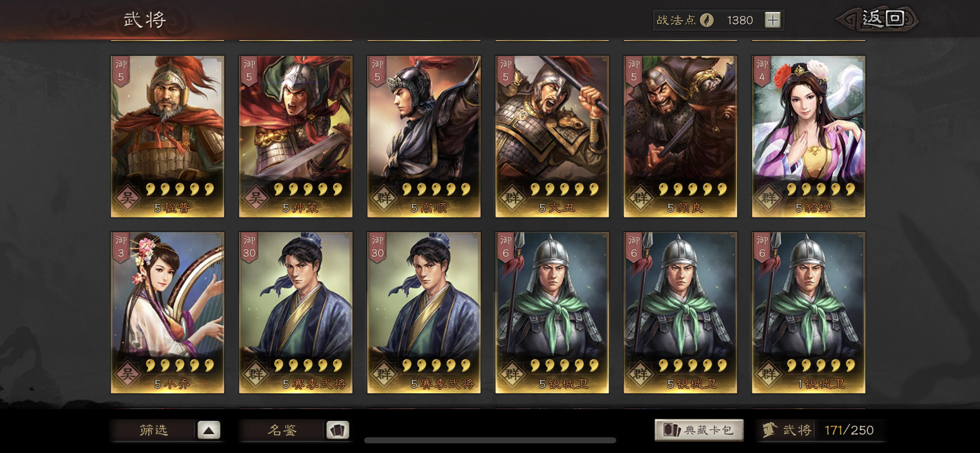Click the 武将 count helmet icon
Image resolution: width=980 pixels, height=453 pixels.
click(x=769, y=430)
